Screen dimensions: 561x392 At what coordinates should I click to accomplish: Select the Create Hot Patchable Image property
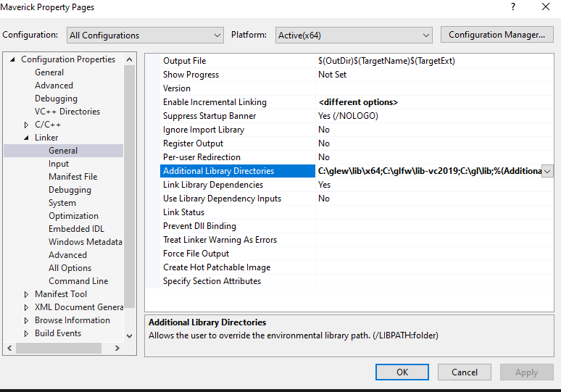[x=217, y=267]
